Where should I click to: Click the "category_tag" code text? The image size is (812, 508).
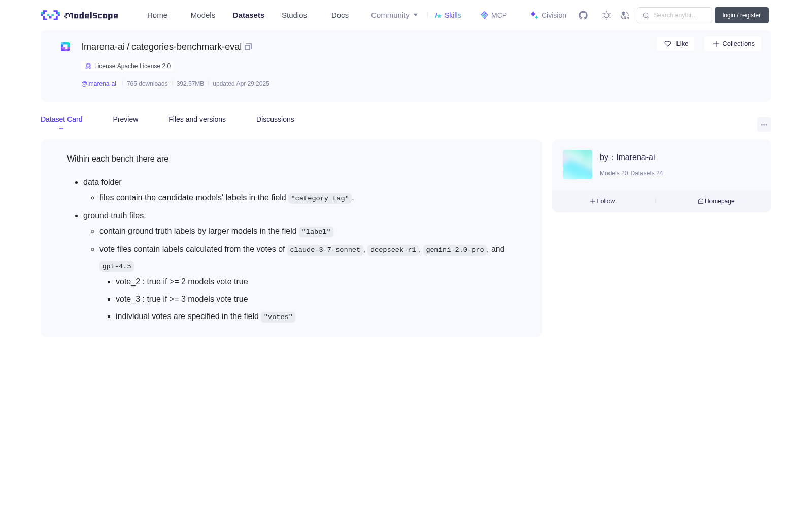point(320,198)
